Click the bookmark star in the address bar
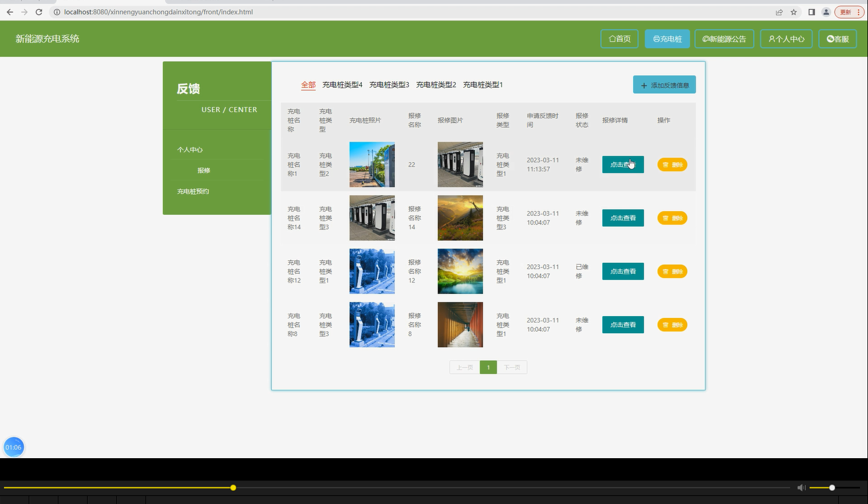This screenshot has height=504, width=868. (793, 11)
